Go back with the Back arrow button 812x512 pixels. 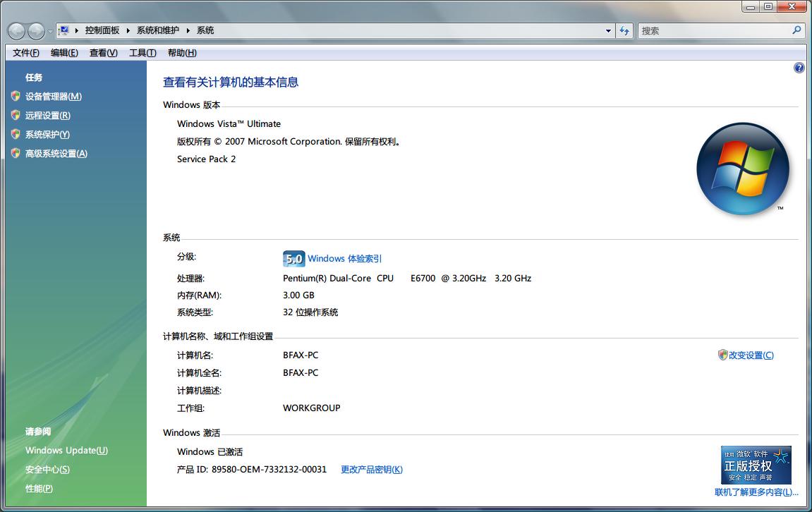coord(16,31)
